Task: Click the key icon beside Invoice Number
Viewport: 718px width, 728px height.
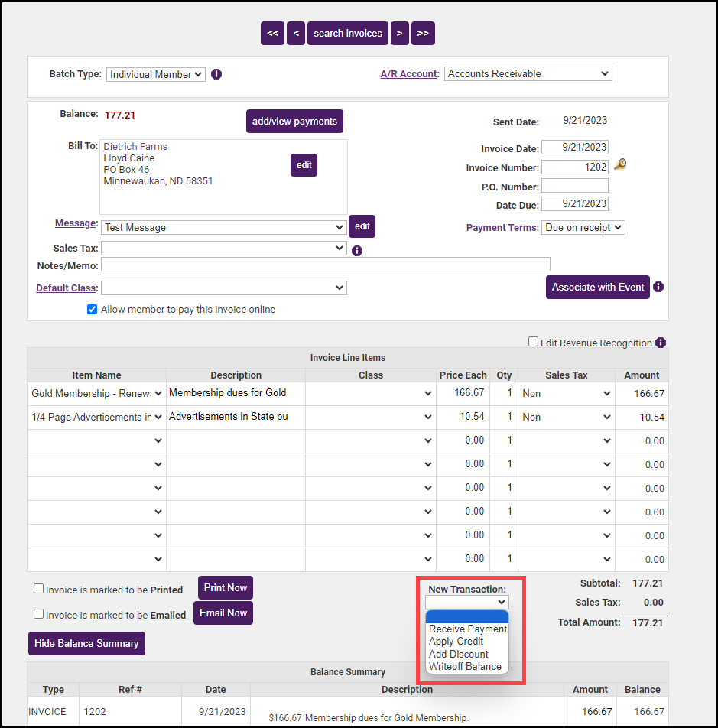Action: click(620, 165)
